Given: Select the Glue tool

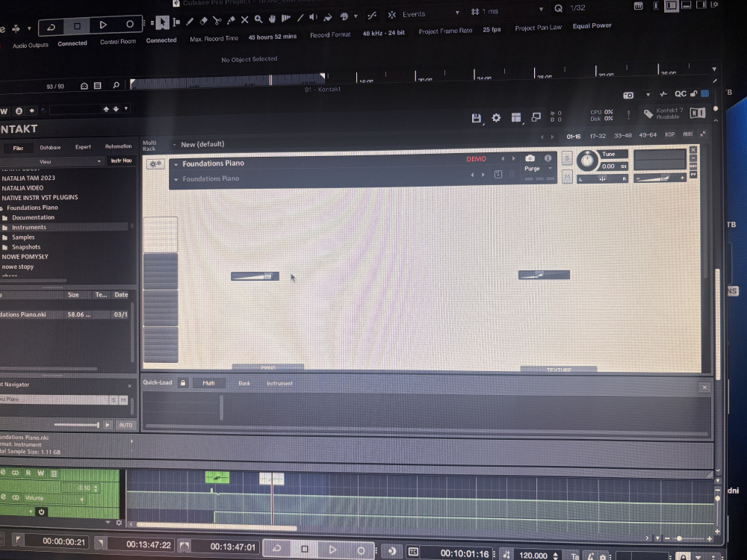Looking at the screenshot, I should point(231,20).
